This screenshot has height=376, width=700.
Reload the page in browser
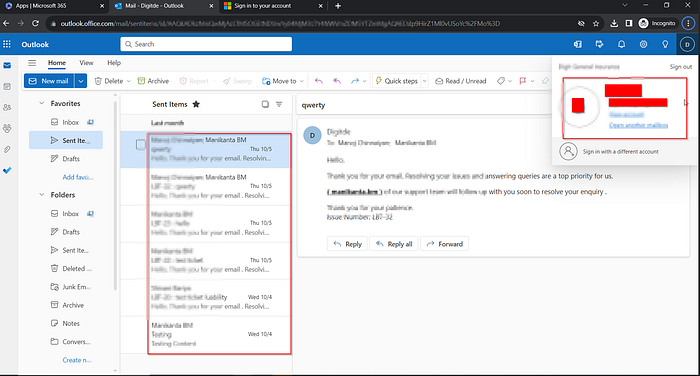click(x=35, y=23)
